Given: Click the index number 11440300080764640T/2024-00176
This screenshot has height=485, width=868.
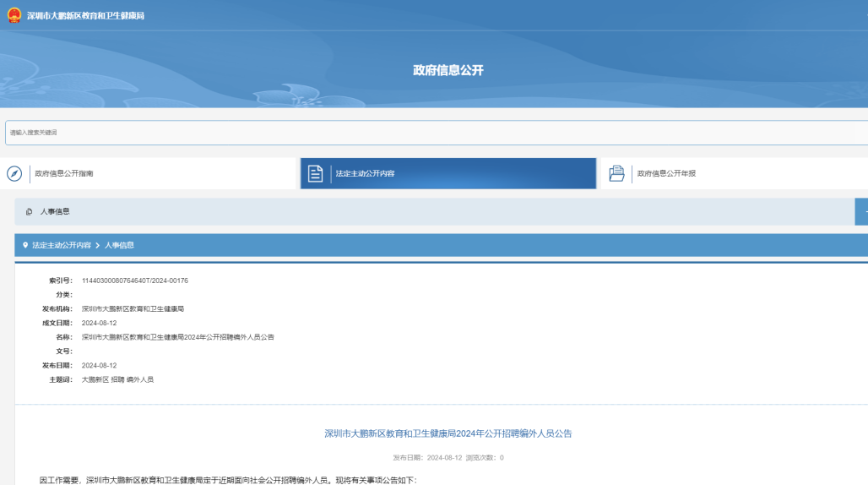Looking at the screenshot, I should (x=135, y=281).
